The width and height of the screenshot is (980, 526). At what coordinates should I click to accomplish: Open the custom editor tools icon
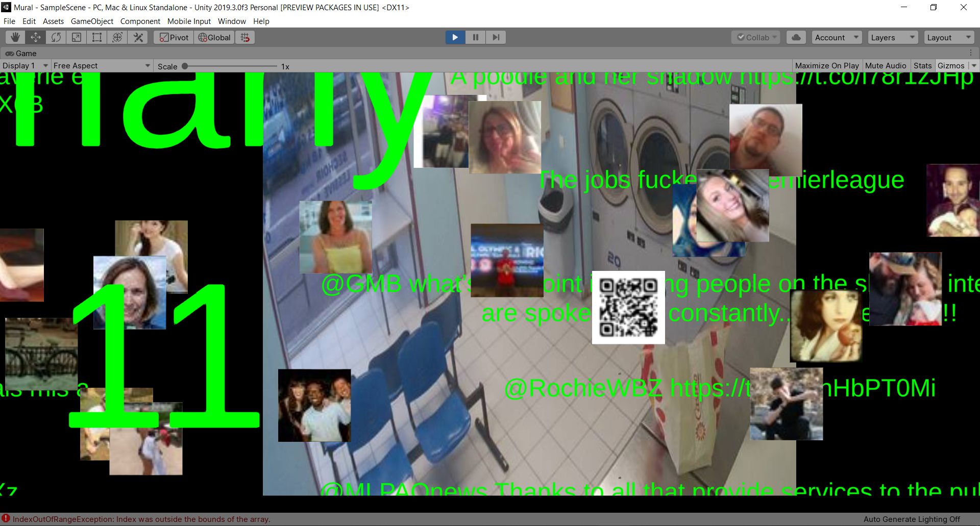point(138,37)
